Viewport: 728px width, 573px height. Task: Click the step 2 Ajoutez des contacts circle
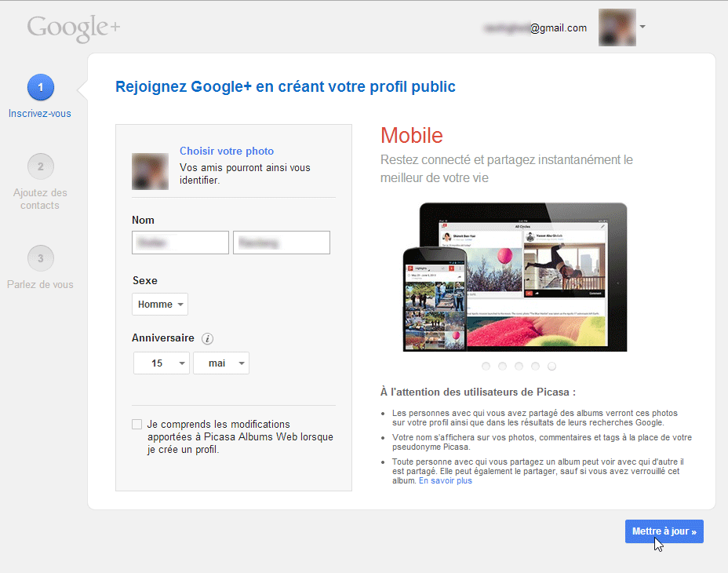click(40, 166)
